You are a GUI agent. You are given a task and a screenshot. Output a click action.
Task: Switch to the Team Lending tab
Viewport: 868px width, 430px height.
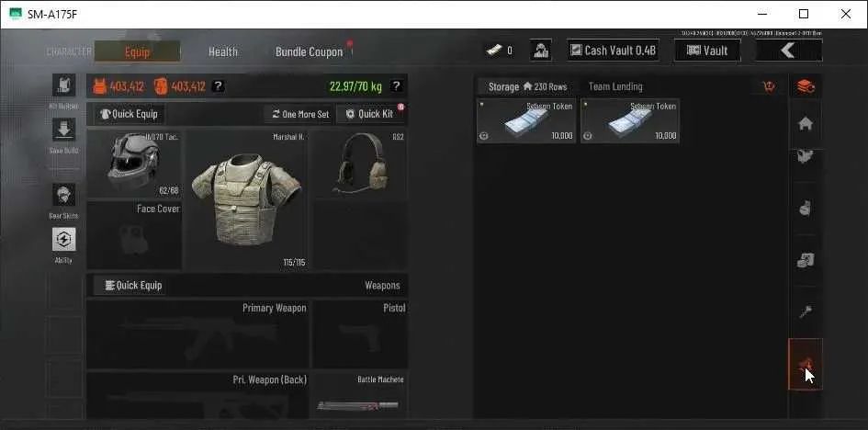[615, 87]
